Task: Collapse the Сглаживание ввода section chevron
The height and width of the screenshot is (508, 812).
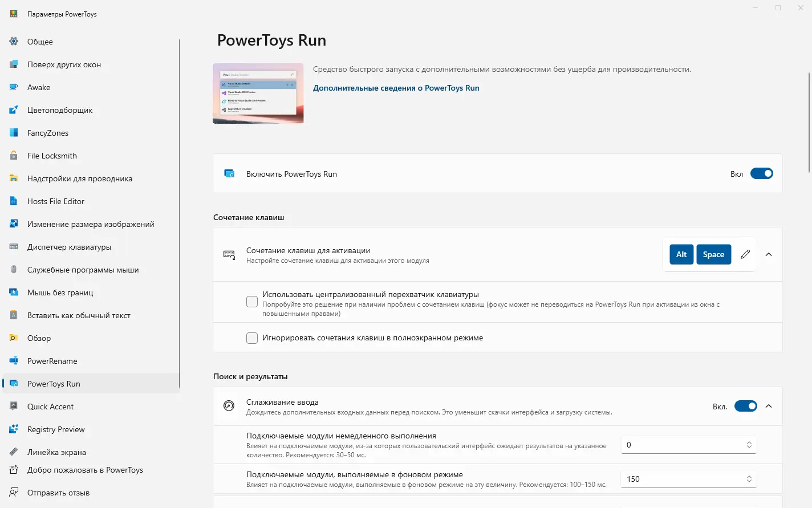Action: pyautogui.click(x=769, y=406)
